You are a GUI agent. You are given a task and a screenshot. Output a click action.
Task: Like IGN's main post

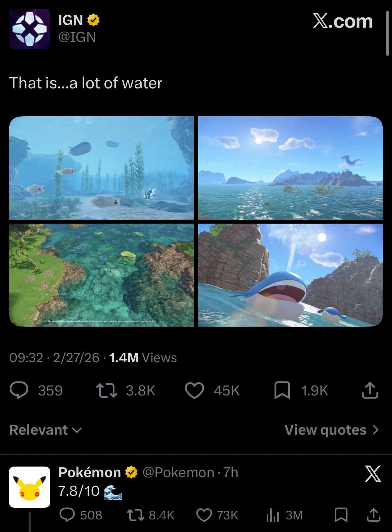195,390
